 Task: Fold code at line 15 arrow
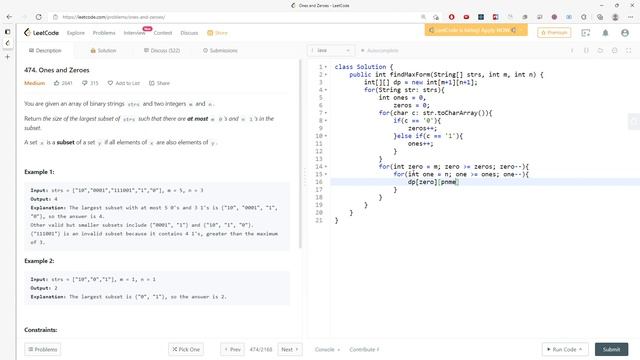326,174
